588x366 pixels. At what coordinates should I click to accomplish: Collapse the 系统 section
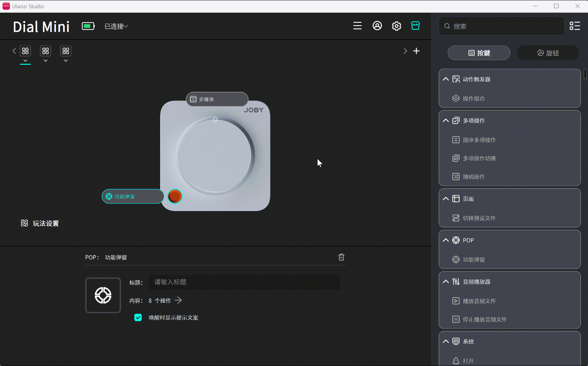point(446,342)
